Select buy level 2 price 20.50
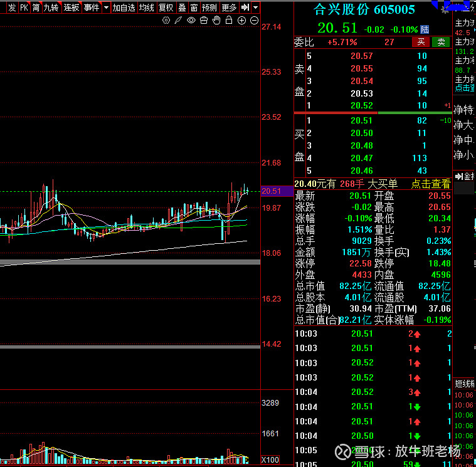476x467 pixels. point(362,134)
